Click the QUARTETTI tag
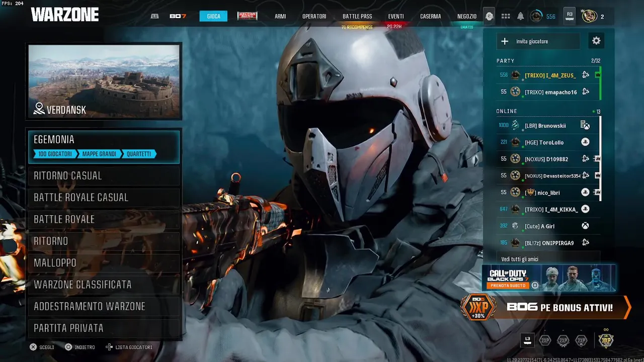Viewport: 644px width, 362px height. (139, 154)
